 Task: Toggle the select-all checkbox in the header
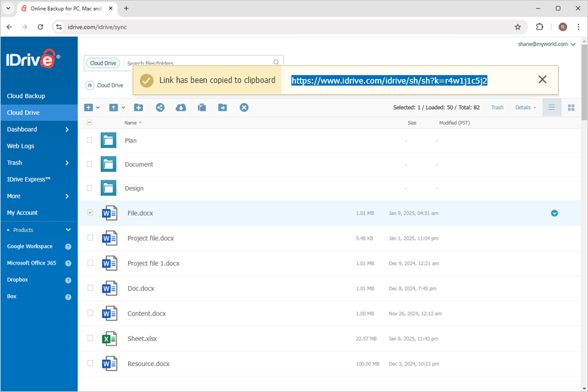[x=90, y=123]
